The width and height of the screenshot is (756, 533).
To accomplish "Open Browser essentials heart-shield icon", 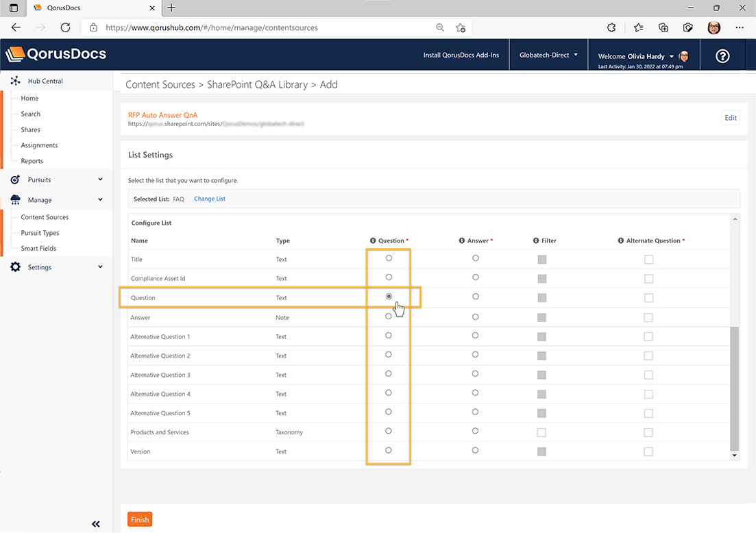I will click(688, 27).
